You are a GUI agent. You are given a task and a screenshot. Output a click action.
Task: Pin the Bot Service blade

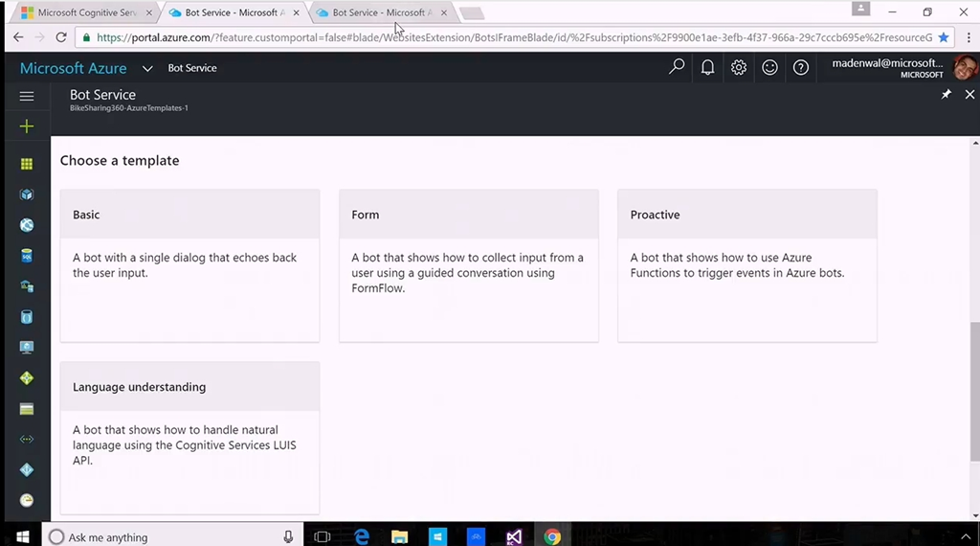(x=947, y=95)
